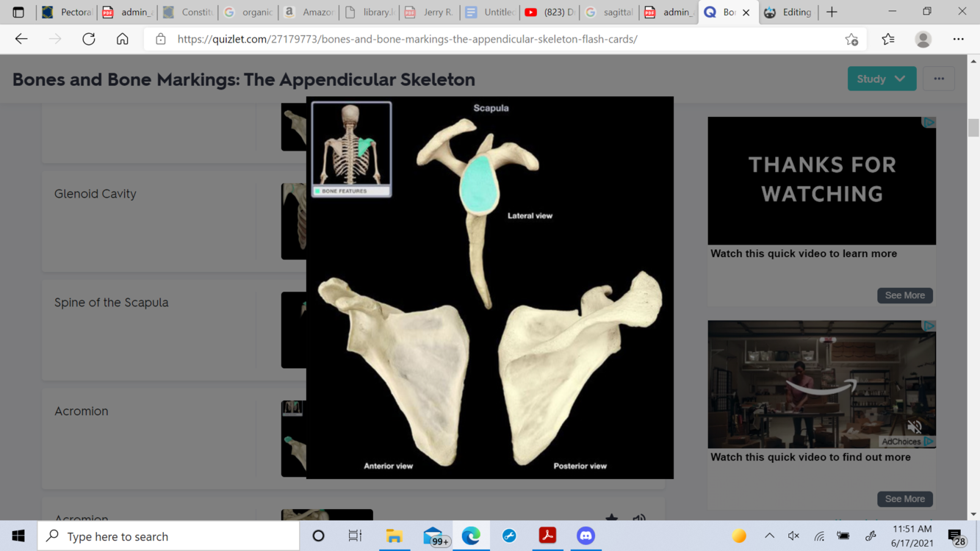Screen dimensions: 980x551
Task: Open the Windows Start menu
Action: pyautogui.click(x=18, y=536)
